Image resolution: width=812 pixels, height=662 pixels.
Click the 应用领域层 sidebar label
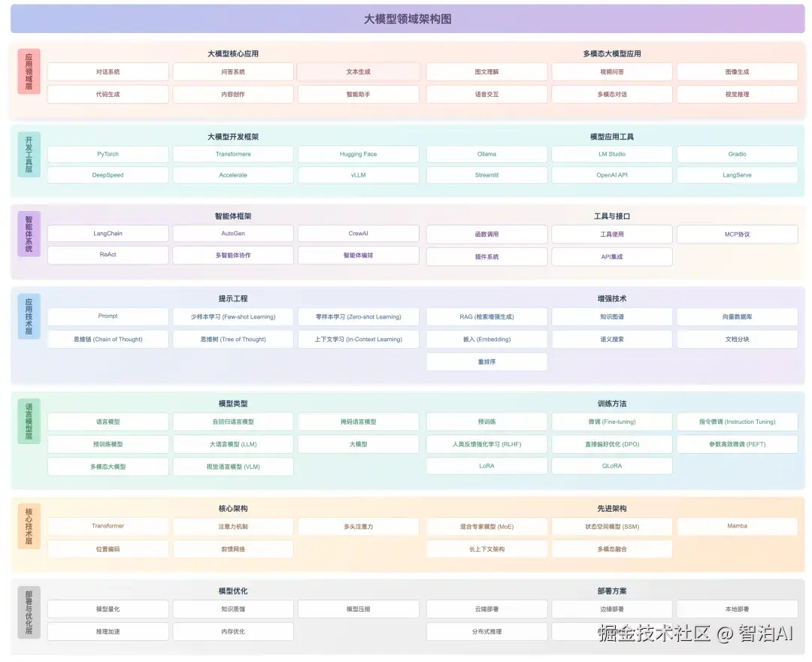(29, 71)
